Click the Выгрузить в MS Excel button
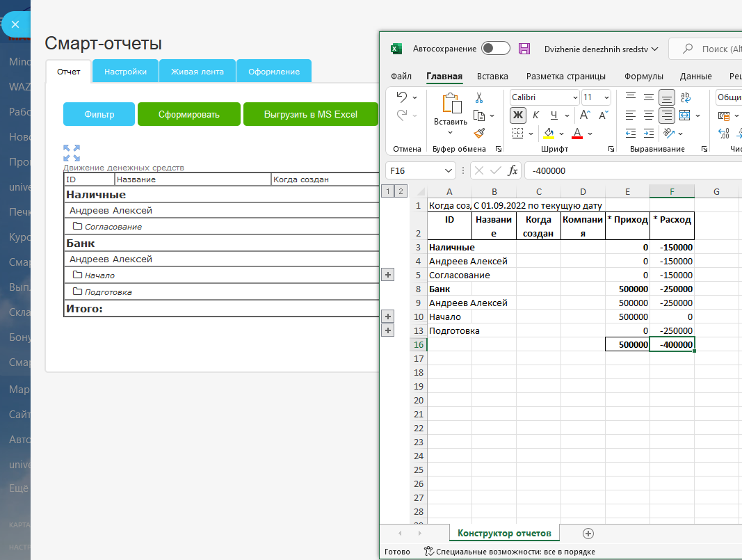742x560 pixels. click(x=310, y=115)
